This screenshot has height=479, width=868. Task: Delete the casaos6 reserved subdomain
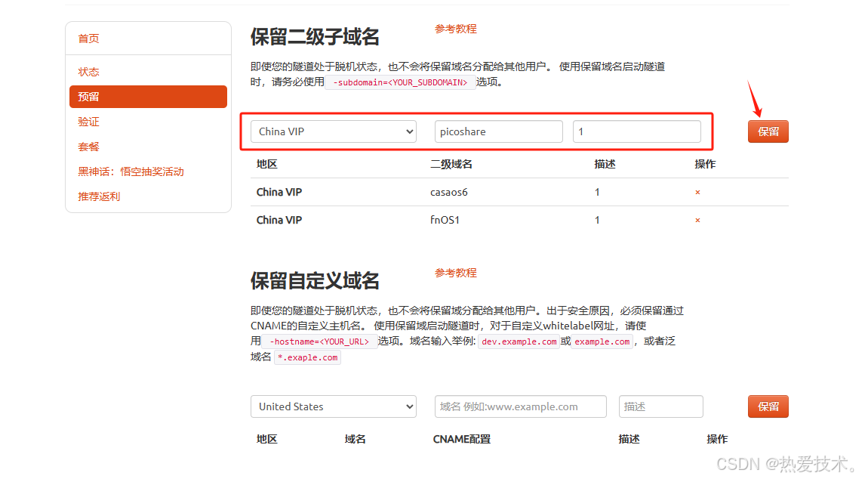pos(697,193)
